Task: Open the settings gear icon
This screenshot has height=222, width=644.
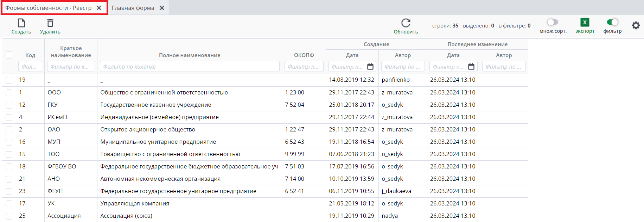Action: coord(636,25)
